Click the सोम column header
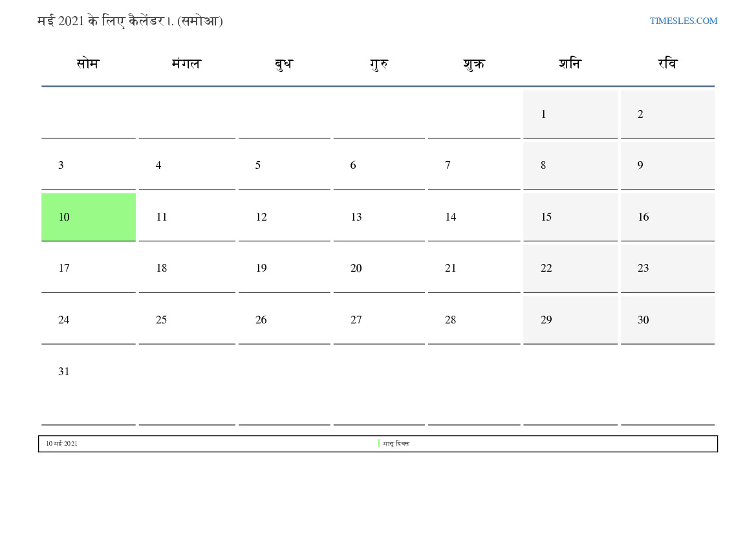 [x=88, y=64]
